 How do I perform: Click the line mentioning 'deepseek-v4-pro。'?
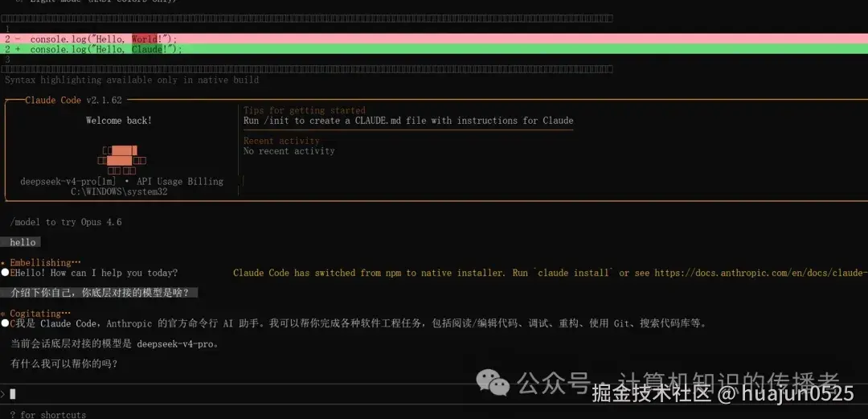(115, 343)
